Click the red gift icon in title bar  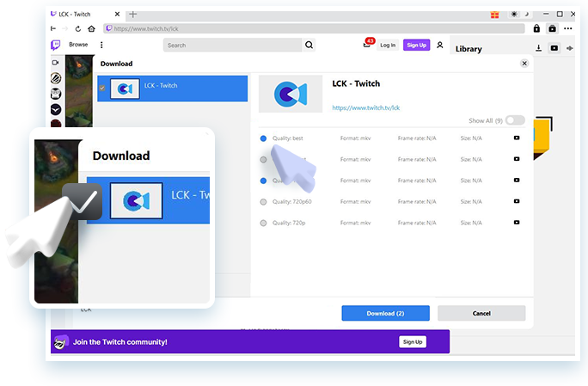(x=494, y=15)
